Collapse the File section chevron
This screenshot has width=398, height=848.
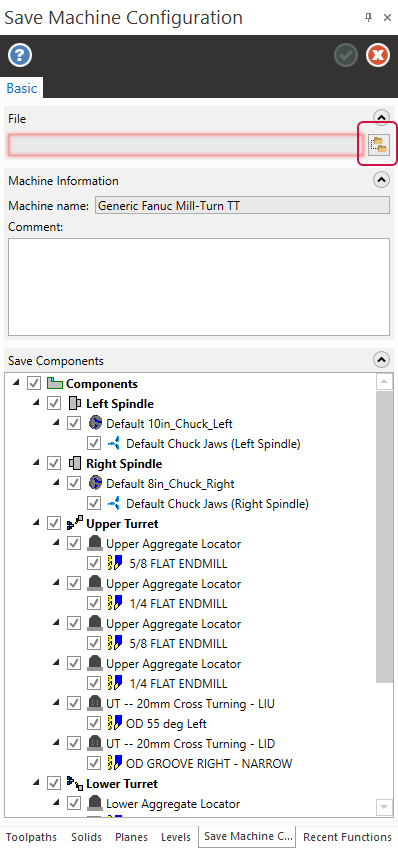click(x=382, y=117)
